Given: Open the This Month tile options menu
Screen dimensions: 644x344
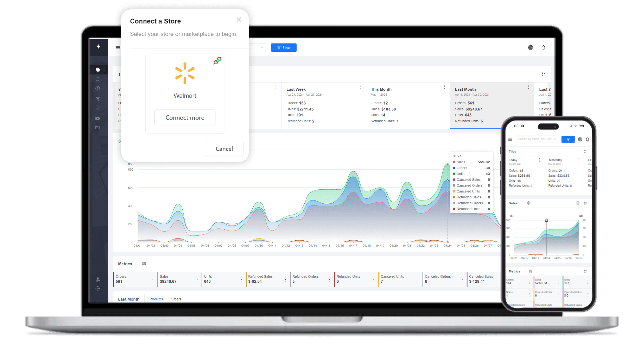Looking at the screenshot, I should point(444,87).
